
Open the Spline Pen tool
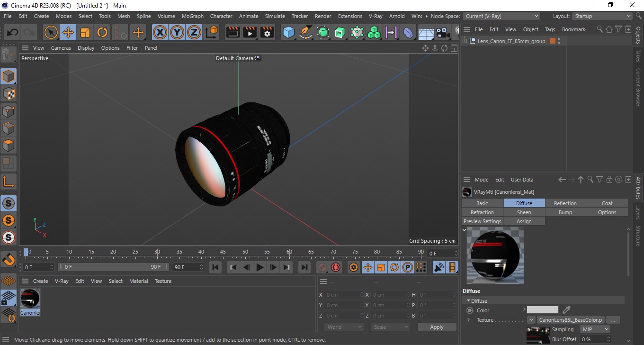pyautogui.click(x=306, y=32)
